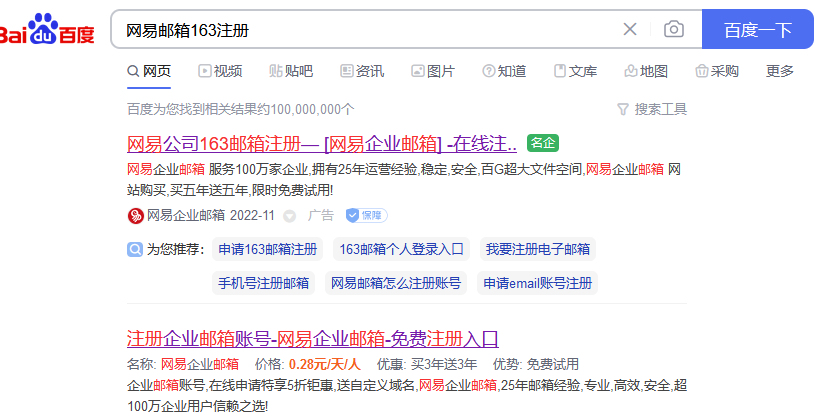Click the 为您推荐 magnifier icon
Viewport: 840px width, 413px height.
[x=135, y=249]
